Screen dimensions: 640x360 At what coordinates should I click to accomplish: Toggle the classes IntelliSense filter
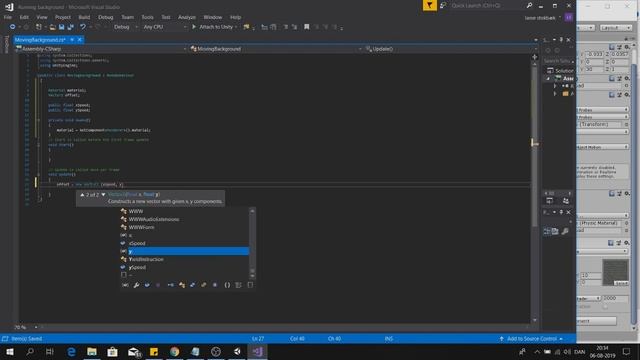(x=182, y=285)
